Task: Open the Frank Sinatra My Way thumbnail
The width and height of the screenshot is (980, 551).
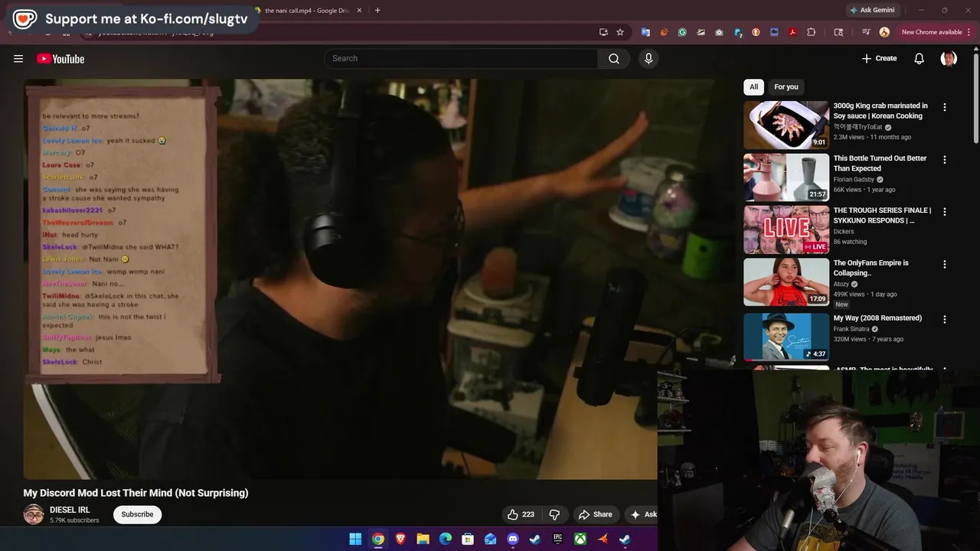Action: click(786, 337)
